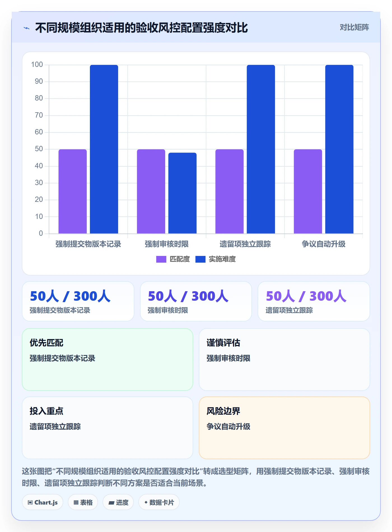Screen dimensions: 392x532
Task: Select the 表格 tag chip
Action: (83, 502)
